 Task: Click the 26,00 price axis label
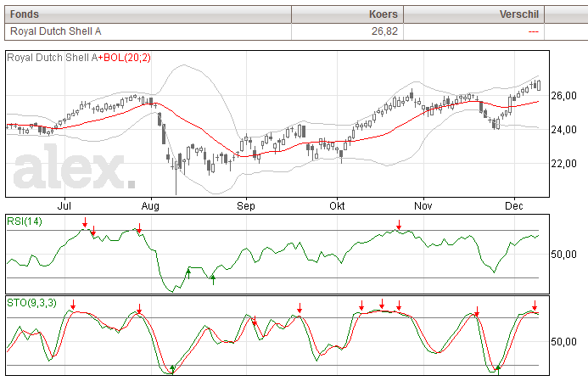tap(563, 96)
